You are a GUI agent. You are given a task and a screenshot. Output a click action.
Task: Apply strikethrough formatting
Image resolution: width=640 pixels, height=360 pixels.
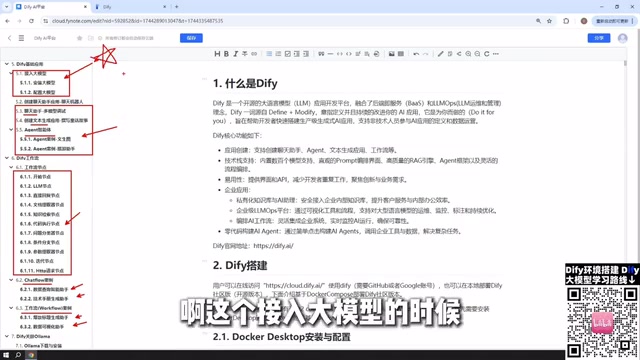point(244,54)
